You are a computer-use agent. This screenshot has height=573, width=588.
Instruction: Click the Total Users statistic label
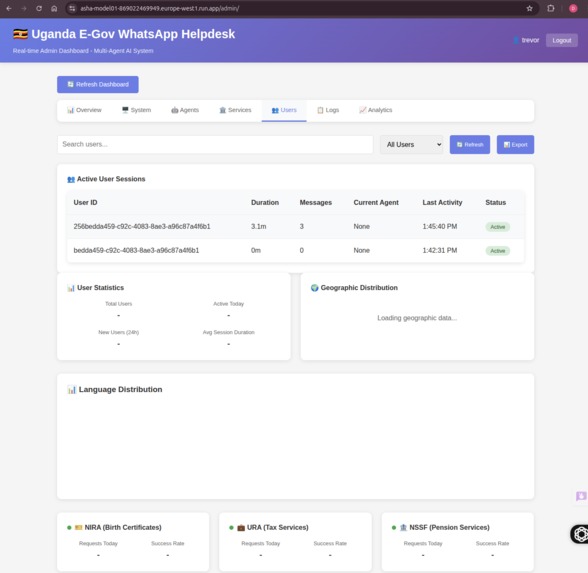tap(118, 304)
